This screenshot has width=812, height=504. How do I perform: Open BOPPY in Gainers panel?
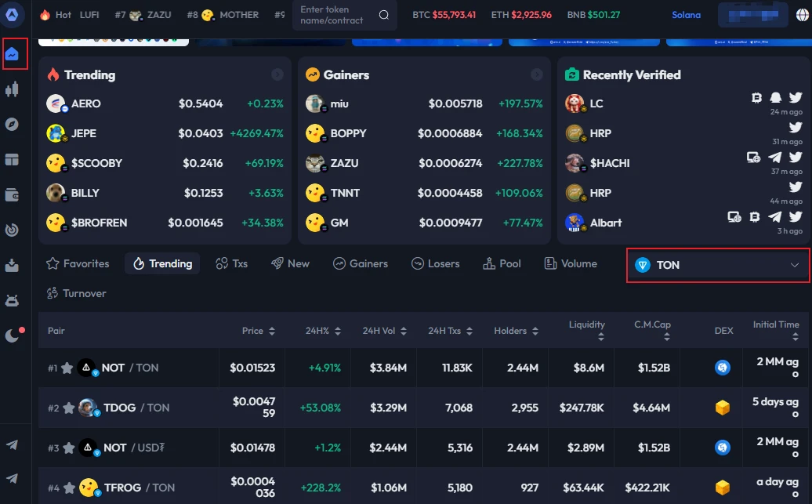point(424,133)
